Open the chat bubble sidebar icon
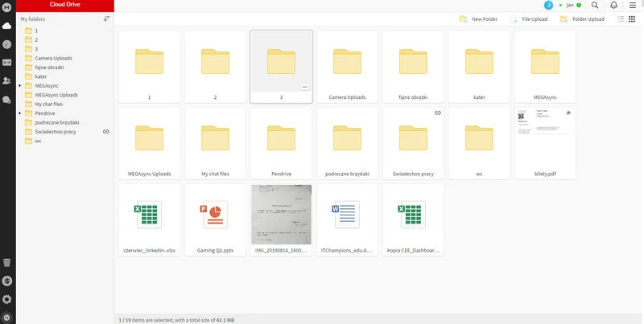 point(7,100)
